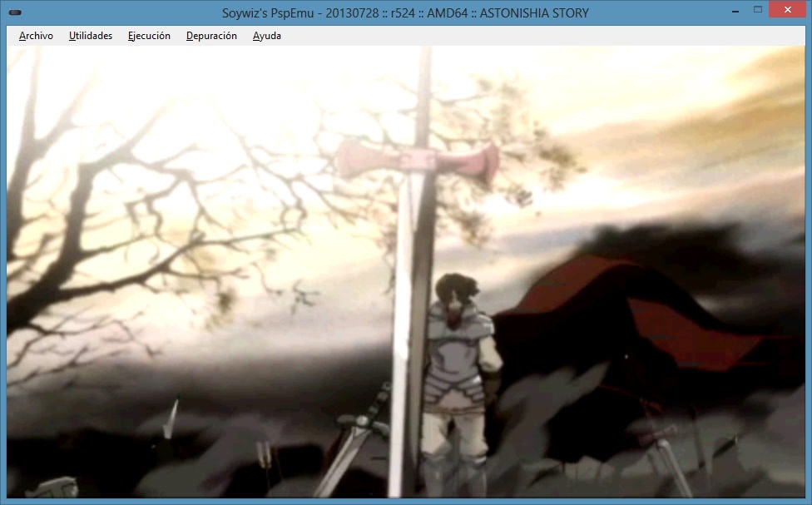Open the Archivo menu
812x505 pixels.
[36, 36]
